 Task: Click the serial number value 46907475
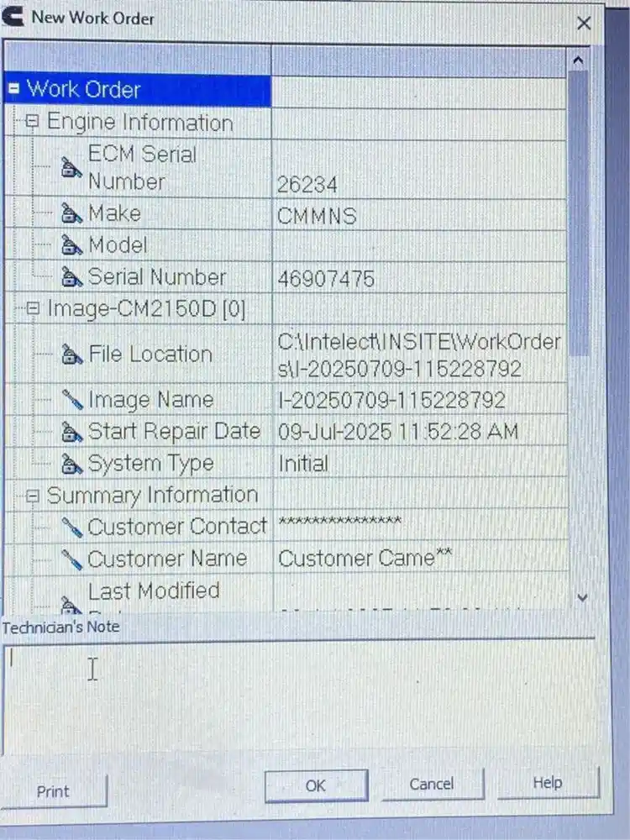point(326,279)
